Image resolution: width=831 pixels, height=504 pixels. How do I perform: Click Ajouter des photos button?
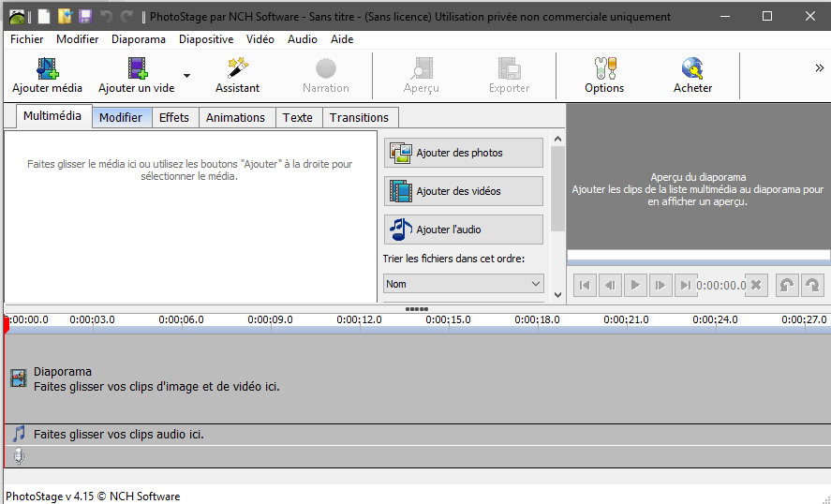click(464, 153)
